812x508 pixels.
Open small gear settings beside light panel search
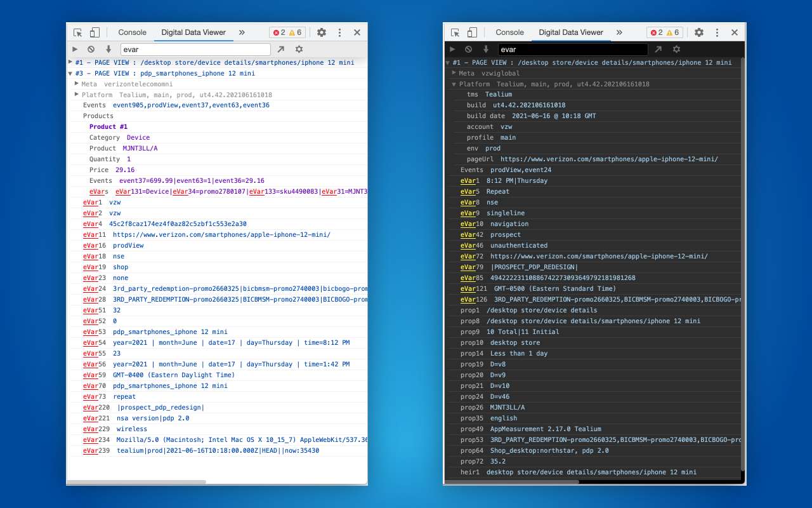pos(299,49)
